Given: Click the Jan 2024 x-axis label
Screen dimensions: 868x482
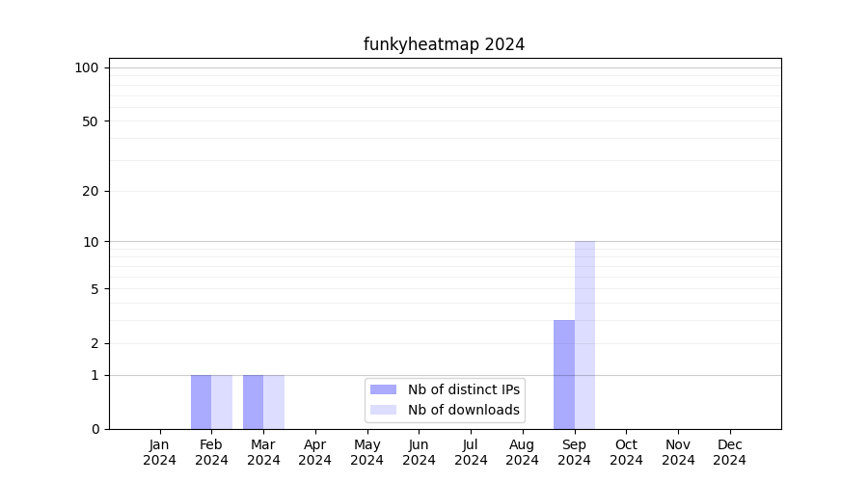Looking at the screenshot, I should 159,452.
